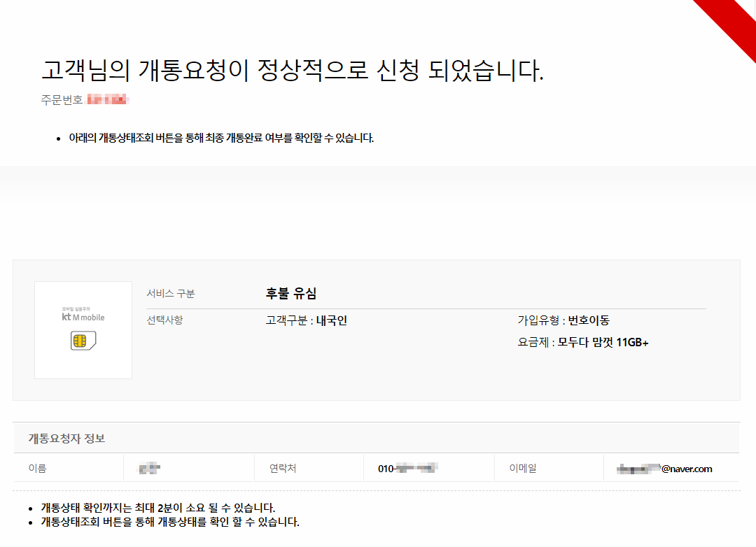Image resolution: width=756 pixels, height=547 pixels.
Task: Click the @naver.com email address
Action: (664, 469)
